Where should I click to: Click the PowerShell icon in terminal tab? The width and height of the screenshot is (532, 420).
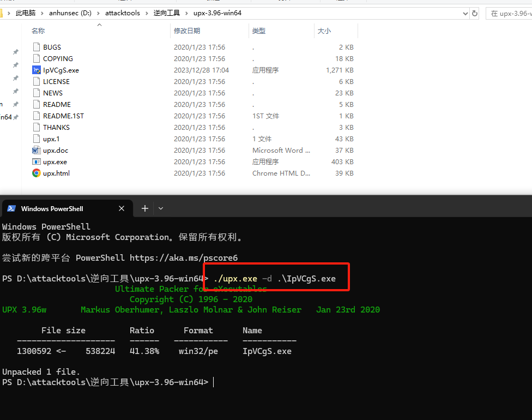[x=11, y=209]
